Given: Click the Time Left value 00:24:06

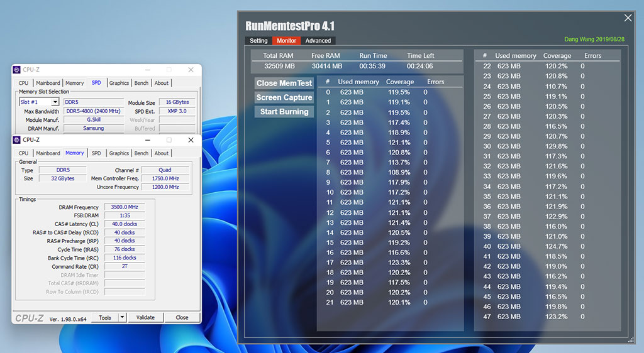Looking at the screenshot, I should point(419,66).
